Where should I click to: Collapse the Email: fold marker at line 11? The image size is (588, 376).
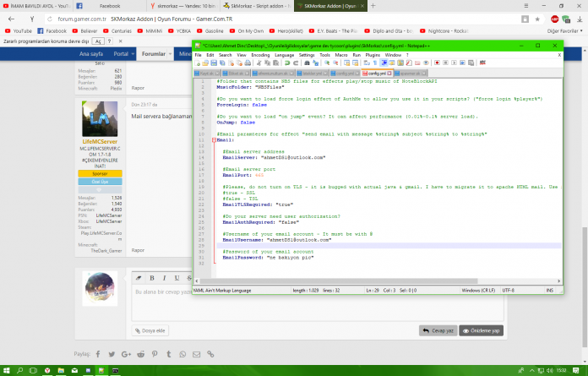pyautogui.click(x=214, y=139)
